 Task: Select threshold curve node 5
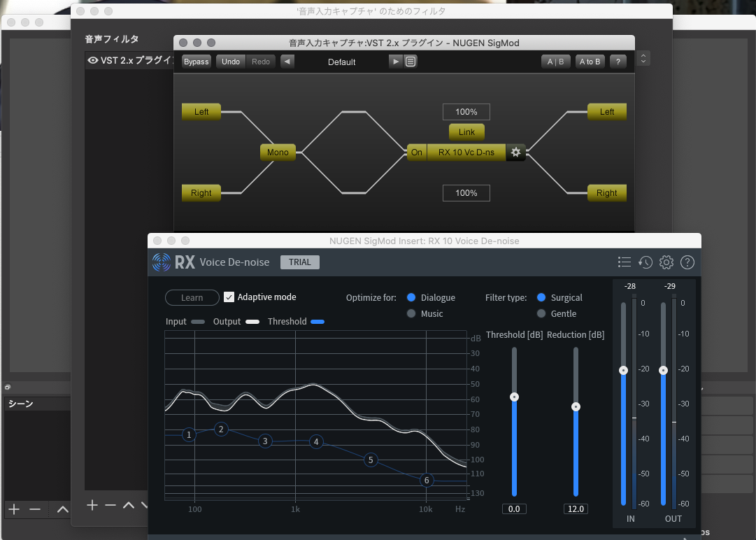click(x=371, y=460)
